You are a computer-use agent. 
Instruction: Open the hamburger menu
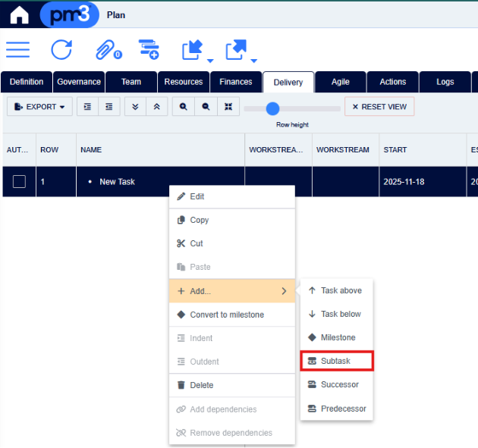17,50
